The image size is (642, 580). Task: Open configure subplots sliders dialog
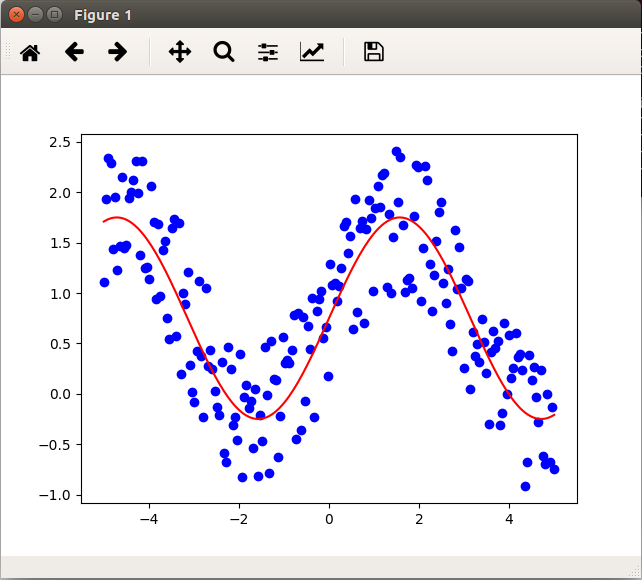tap(268, 52)
